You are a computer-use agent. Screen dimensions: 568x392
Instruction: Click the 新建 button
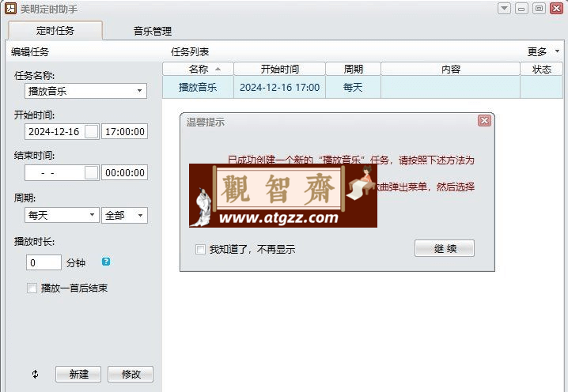click(x=78, y=374)
